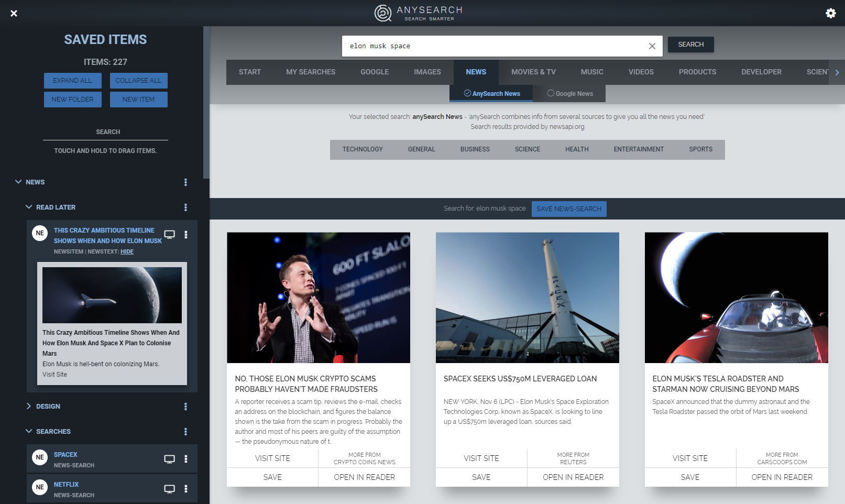The width and height of the screenshot is (845, 504).
Task: Click SAVE NEWS-SEARCH button
Action: click(569, 209)
